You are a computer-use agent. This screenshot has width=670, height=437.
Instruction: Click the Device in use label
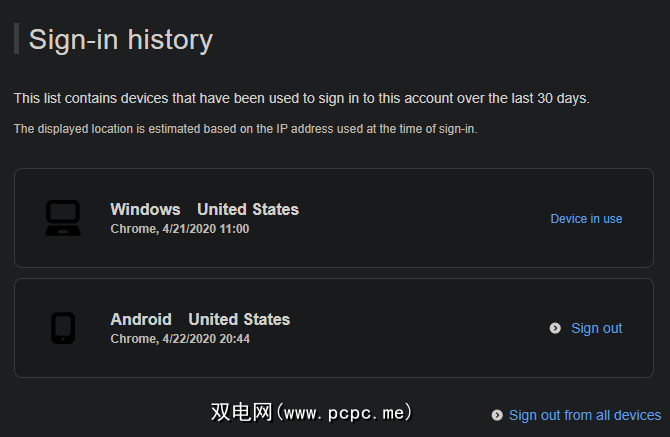(x=586, y=218)
